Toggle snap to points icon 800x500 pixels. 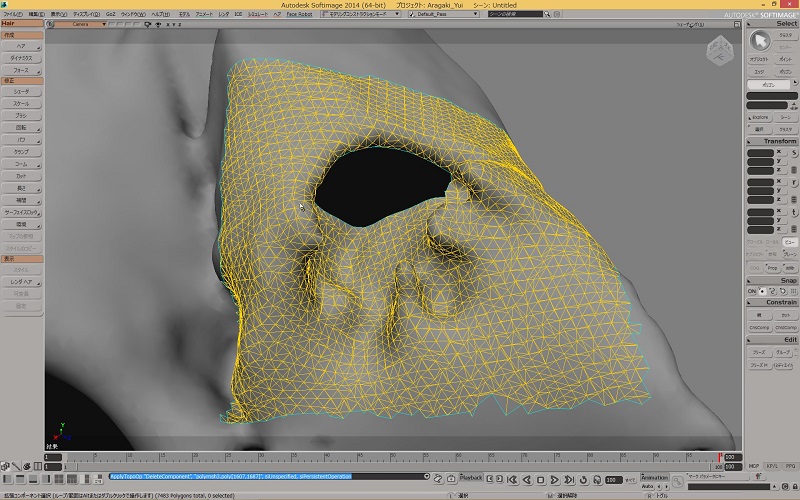762,291
